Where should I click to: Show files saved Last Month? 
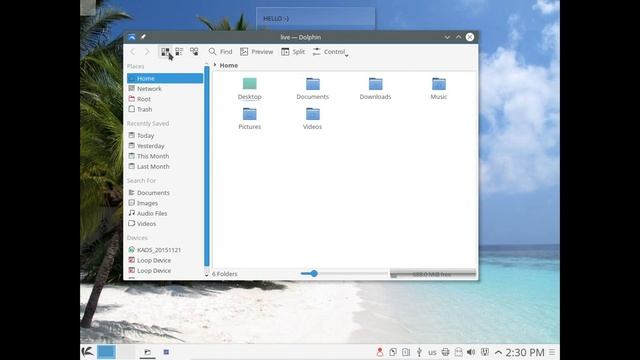[x=165, y=167]
